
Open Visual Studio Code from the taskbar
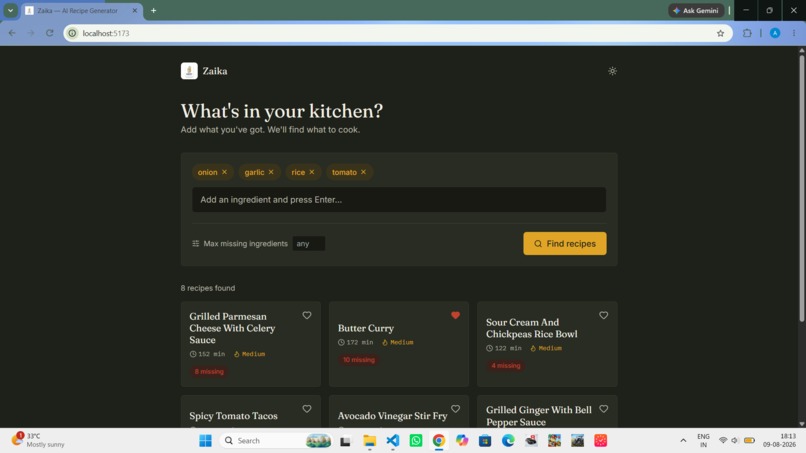tap(393, 441)
